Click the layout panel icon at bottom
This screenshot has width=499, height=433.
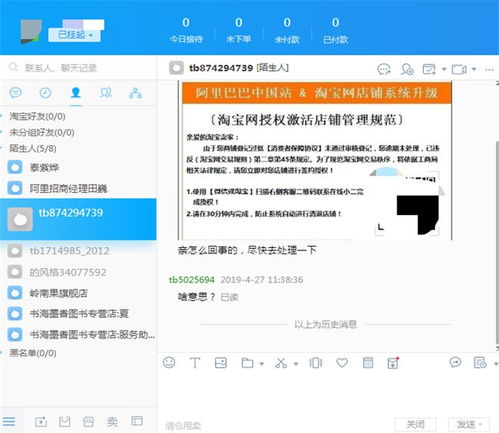(x=137, y=421)
